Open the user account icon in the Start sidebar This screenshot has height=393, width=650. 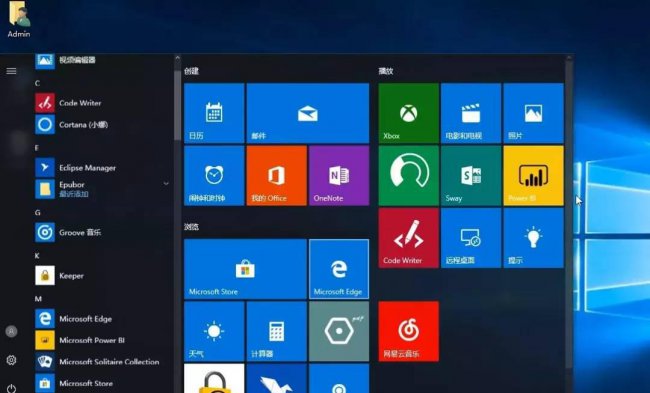pyautogui.click(x=12, y=331)
